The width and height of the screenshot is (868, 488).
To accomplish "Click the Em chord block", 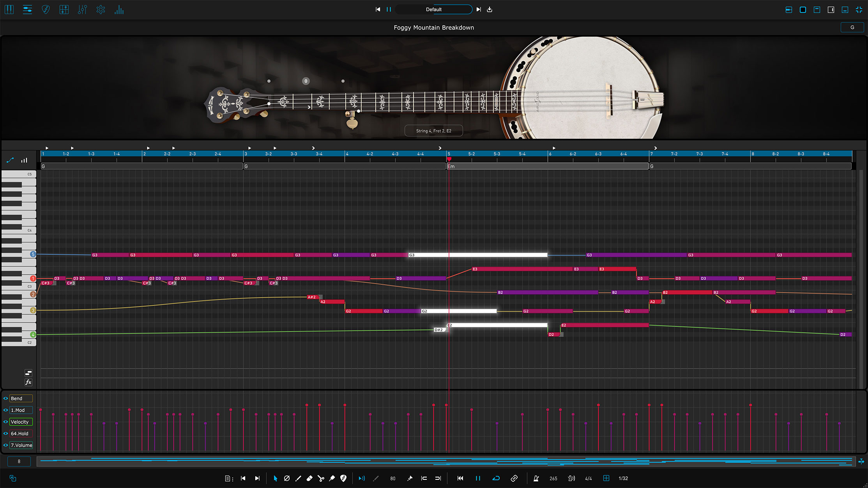I will coord(547,166).
